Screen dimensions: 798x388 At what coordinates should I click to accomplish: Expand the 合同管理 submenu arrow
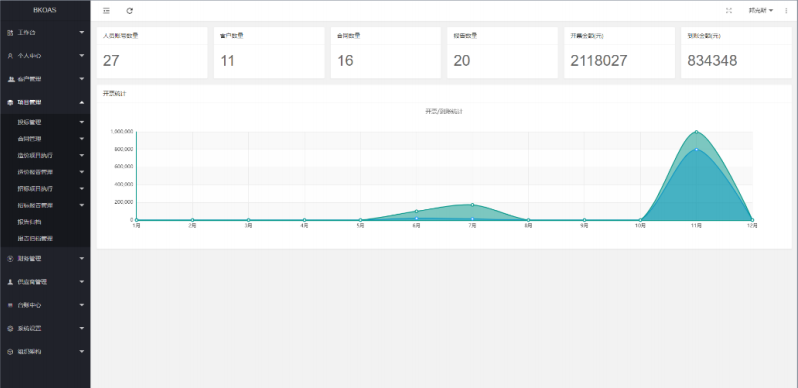82,138
